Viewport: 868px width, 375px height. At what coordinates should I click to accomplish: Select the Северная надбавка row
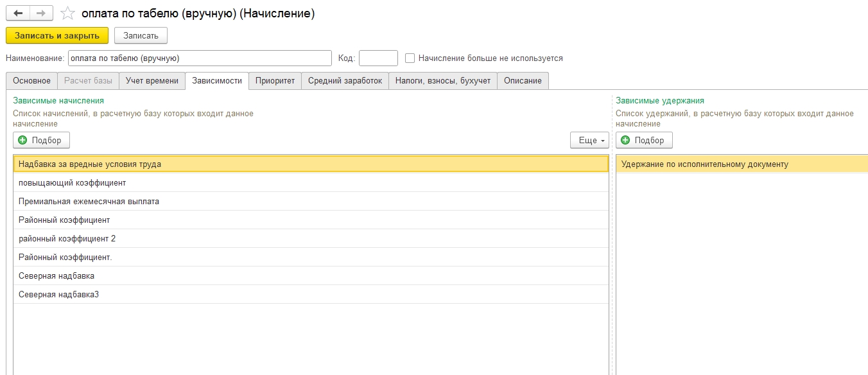(x=56, y=276)
